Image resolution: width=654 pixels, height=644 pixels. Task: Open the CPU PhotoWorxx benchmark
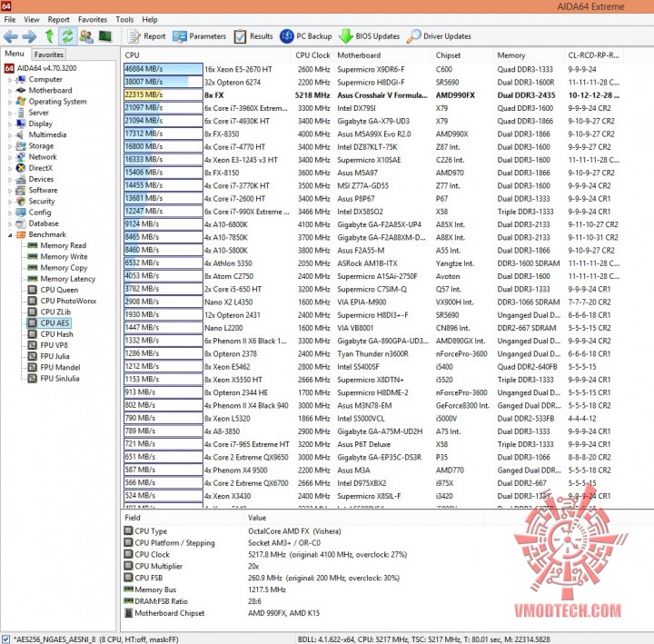click(x=68, y=302)
